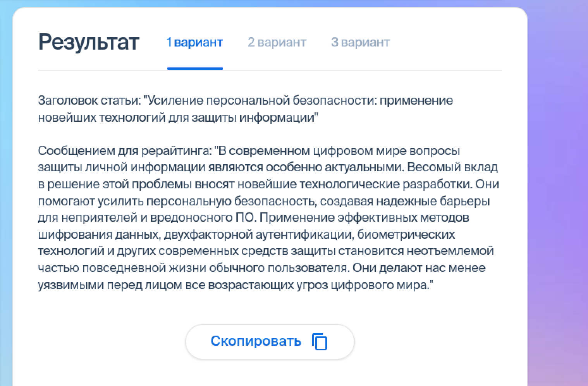Screen dimensions: 588x386
Task: Open the 3 вариант tab
Action: 360,42
